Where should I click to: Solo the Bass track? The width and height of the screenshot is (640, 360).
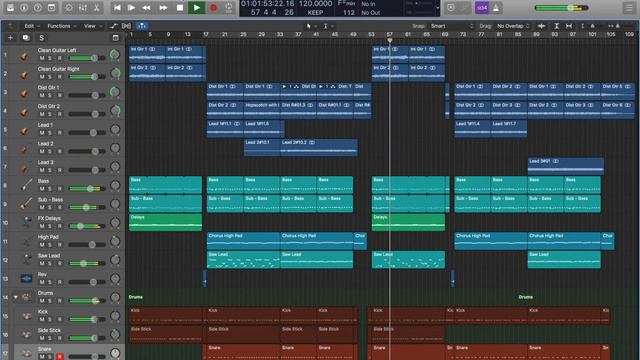(50, 189)
